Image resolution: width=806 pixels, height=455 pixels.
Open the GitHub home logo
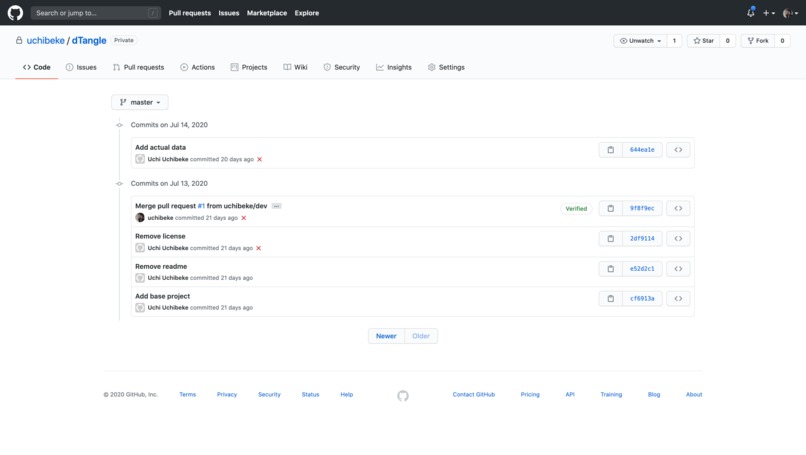click(15, 13)
